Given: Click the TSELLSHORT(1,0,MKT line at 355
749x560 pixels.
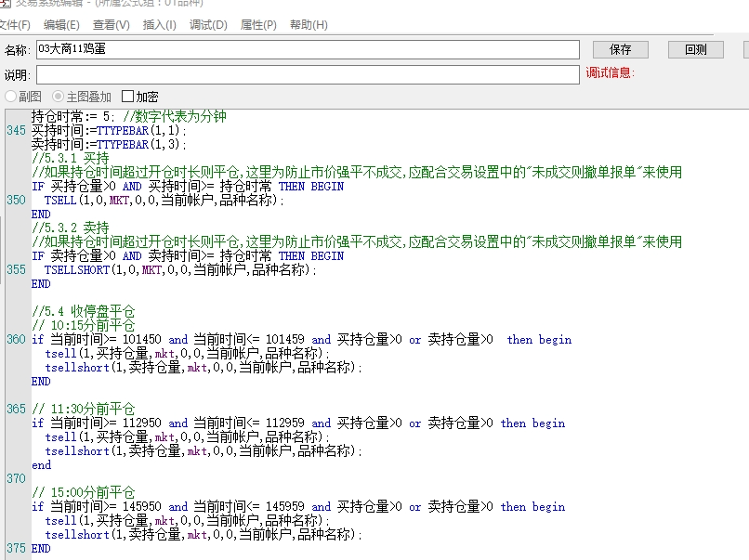Looking at the screenshot, I should 180,269.
